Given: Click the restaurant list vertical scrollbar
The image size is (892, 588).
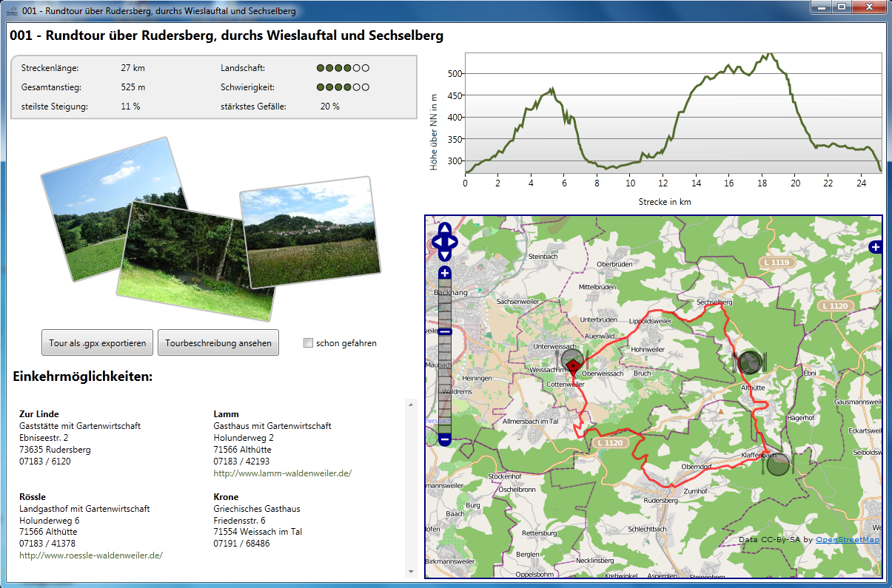Looking at the screenshot, I should (409, 488).
